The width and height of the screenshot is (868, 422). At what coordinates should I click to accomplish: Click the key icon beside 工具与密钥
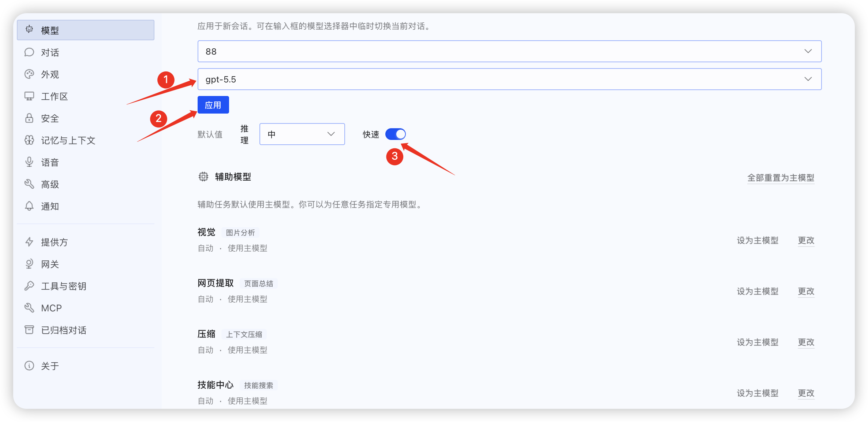pyautogui.click(x=29, y=286)
